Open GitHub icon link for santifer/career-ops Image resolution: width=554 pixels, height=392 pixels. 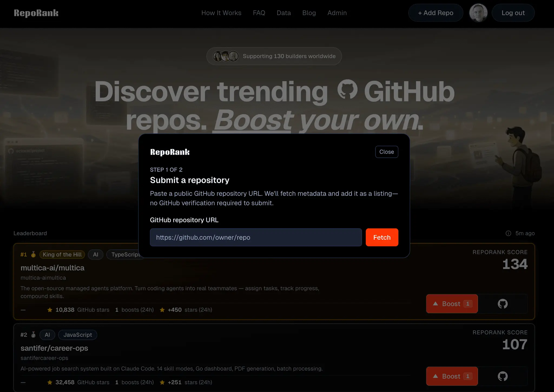(x=503, y=376)
